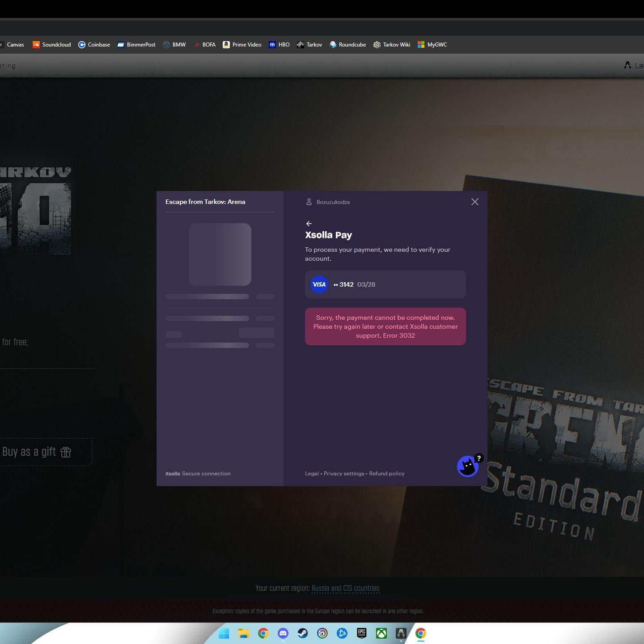Open Epic Games Launcher from the taskbar
Screen dimensions: 644x644
362,633
